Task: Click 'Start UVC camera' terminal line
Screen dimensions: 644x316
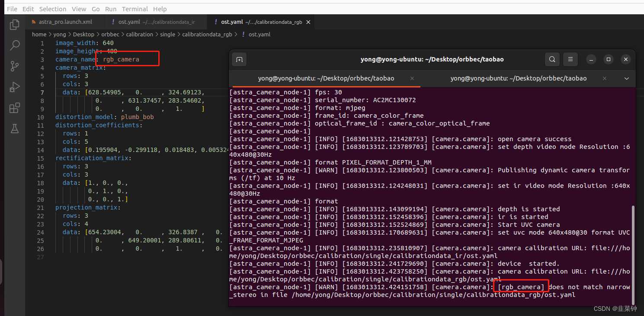Action: pyautogui.click(x=529, y=225)
